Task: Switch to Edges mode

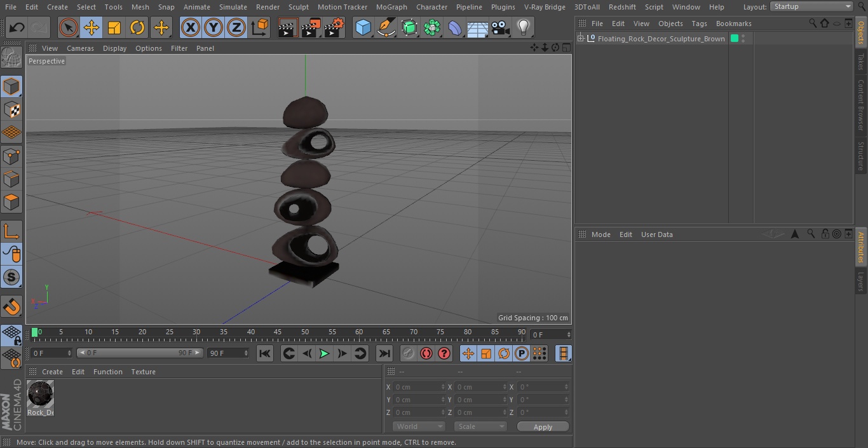Action: (11, 179)
